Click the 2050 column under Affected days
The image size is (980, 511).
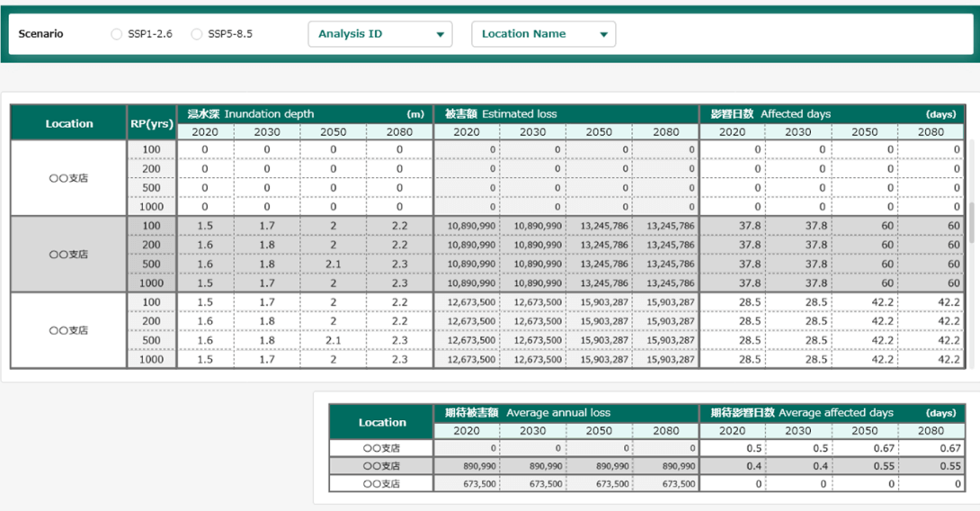coord(865,132)
